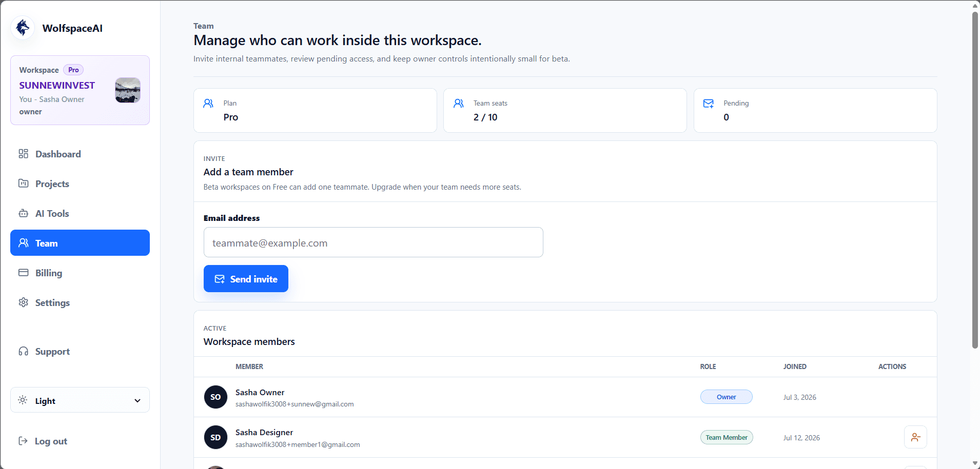Click the Log out arrow icon
The height and width of the screenshot is (469, 980).
click(x=23, y=441)
